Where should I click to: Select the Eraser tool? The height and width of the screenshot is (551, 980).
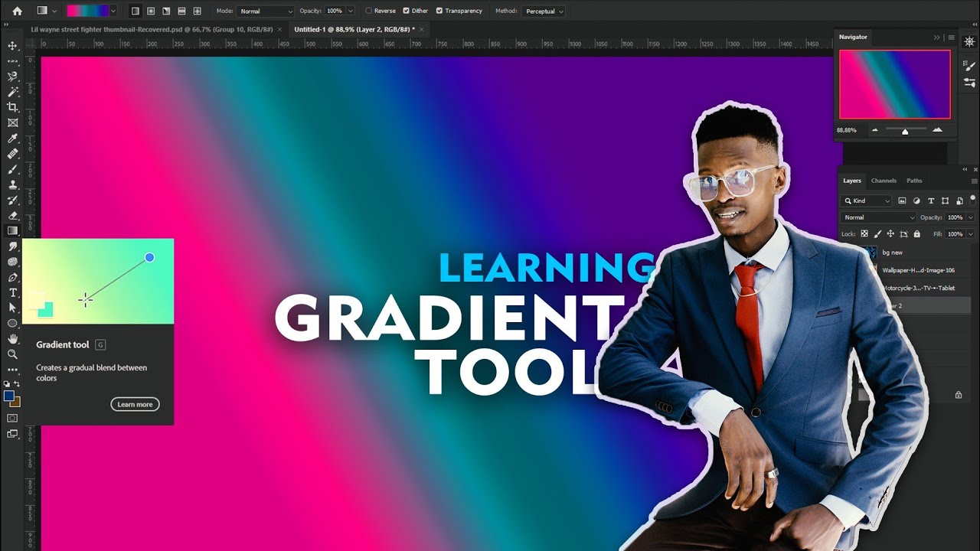tap(12, 216)
